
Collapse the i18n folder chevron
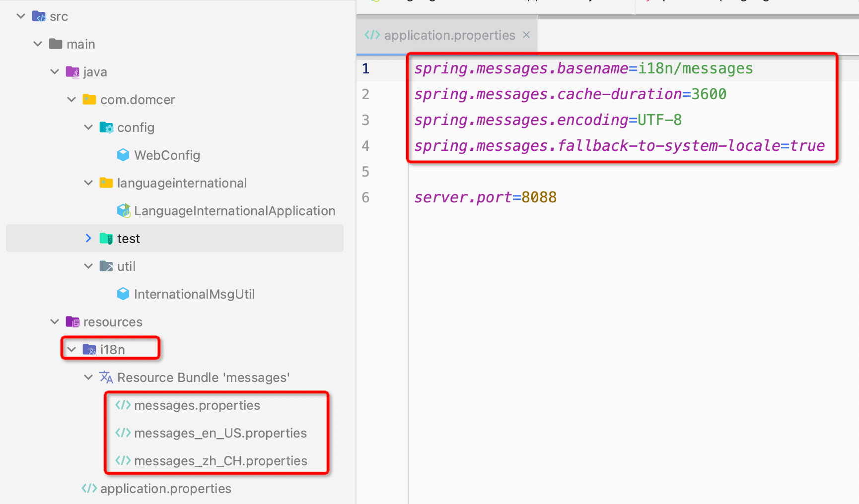[x=72, y=350]
